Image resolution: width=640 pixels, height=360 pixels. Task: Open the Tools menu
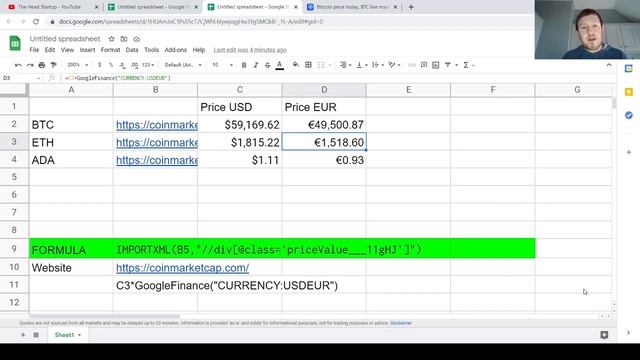(151, 50)
